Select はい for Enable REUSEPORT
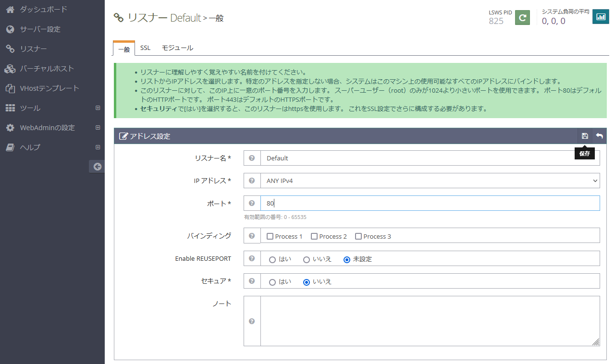The height and width of the screenshot is (364, 615). pos(272,259)
